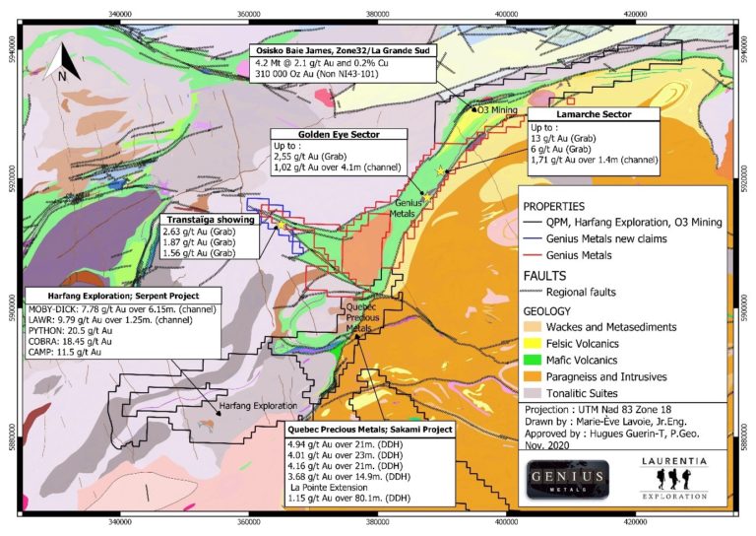This screenshot has width=756, height=536.
Task: Click the LAWR: 9.79 g/t Au line
Action: click(x=110, y=320)
